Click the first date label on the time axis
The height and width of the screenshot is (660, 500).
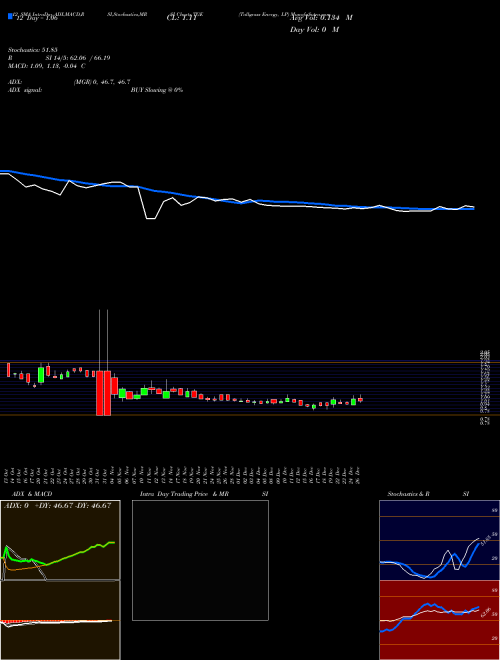tap(8, 474)
